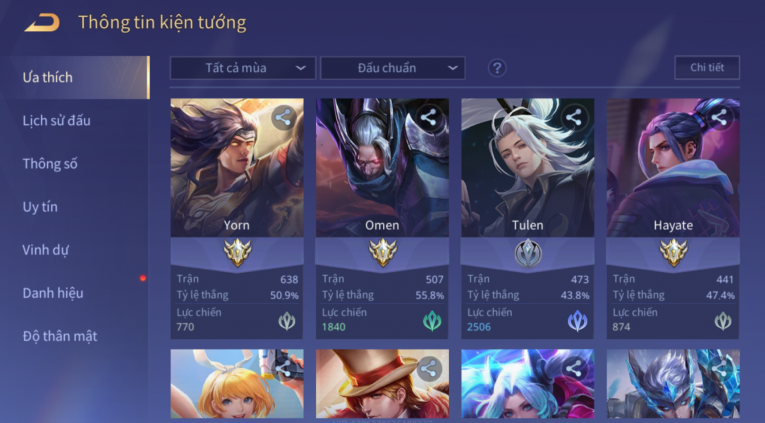Share the top hat hero card
The image size is (765, 423).
coord(428,369)
